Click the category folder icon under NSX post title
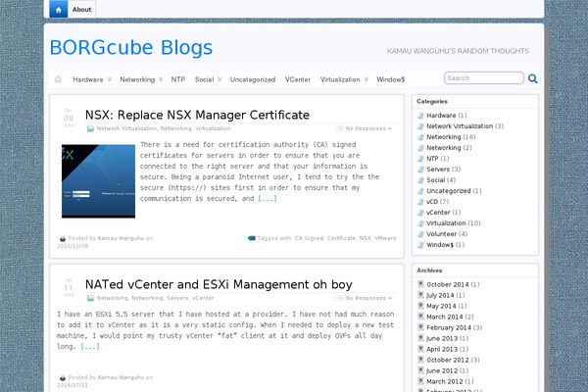This screenshot has width=588, height=392. click(90, 128)
